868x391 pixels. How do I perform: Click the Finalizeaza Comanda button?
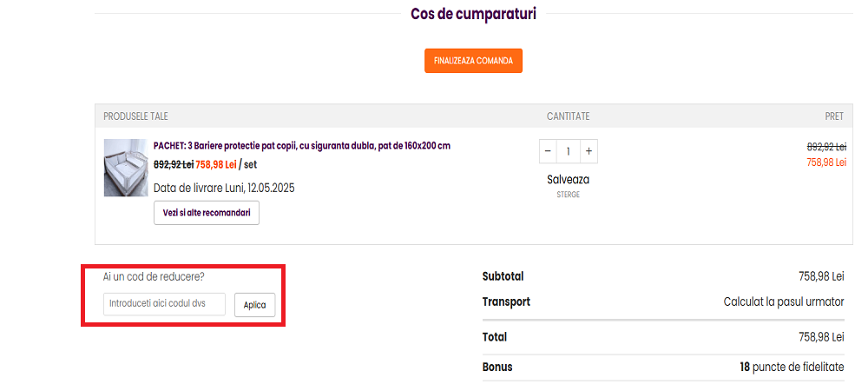pos(473,61)
